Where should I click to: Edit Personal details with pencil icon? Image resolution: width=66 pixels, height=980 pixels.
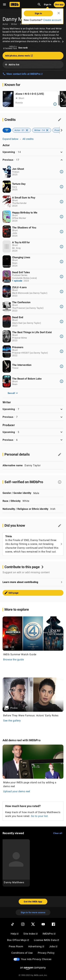coord(59,454)
